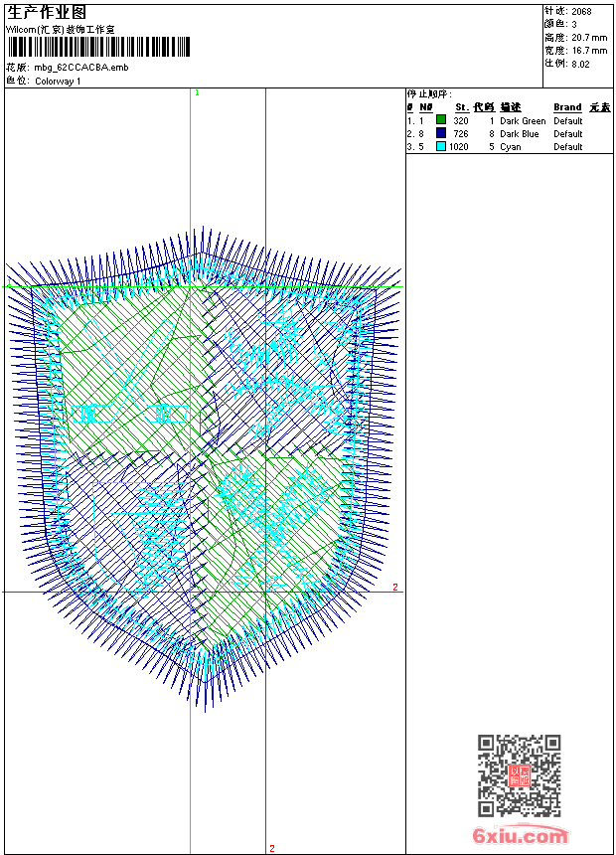This screenshot has width=616, height=855.
Task: Click the 停止顺序 heading
Action: [x=429, y=94]
